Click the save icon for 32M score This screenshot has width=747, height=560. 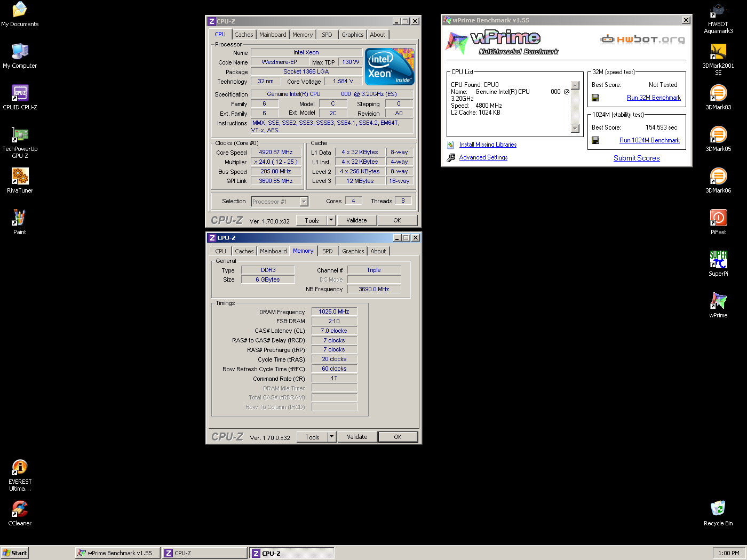595,98
